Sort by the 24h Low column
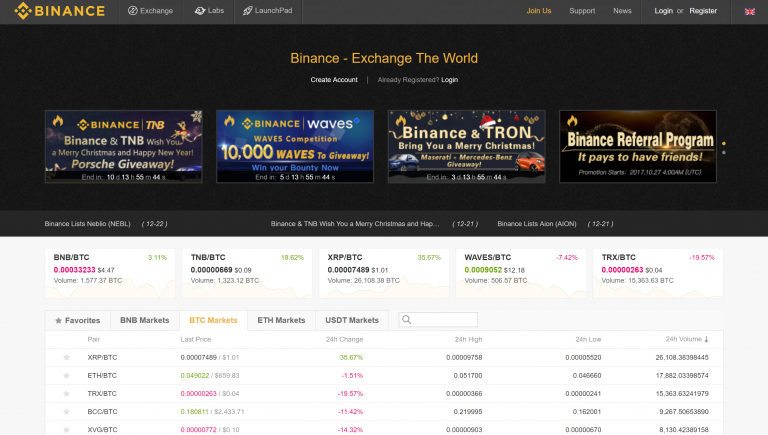 [588, 339]
